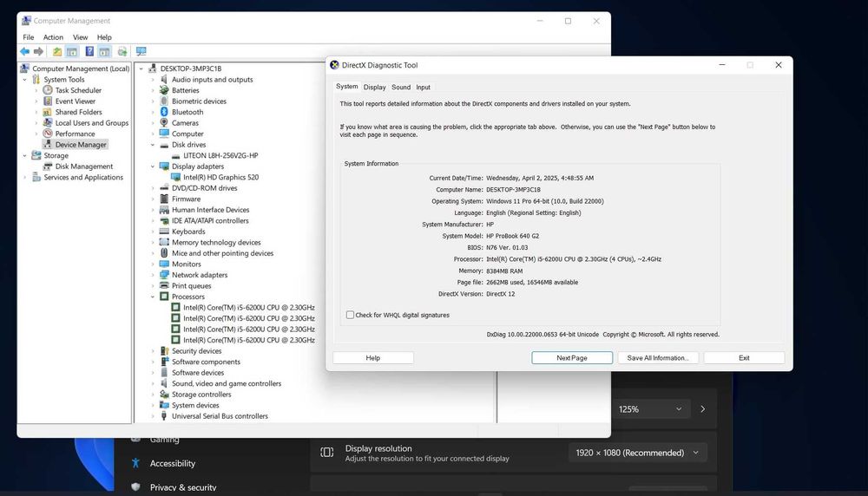Click the Next Page button
Viewport: 868px width, 496px height.
(x=572, y=358)
